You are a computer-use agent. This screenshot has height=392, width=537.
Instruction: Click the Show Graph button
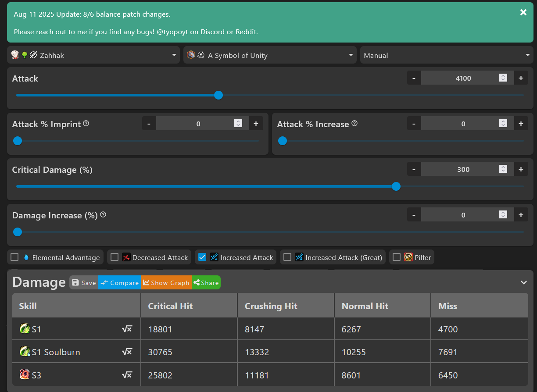[166, 283]
